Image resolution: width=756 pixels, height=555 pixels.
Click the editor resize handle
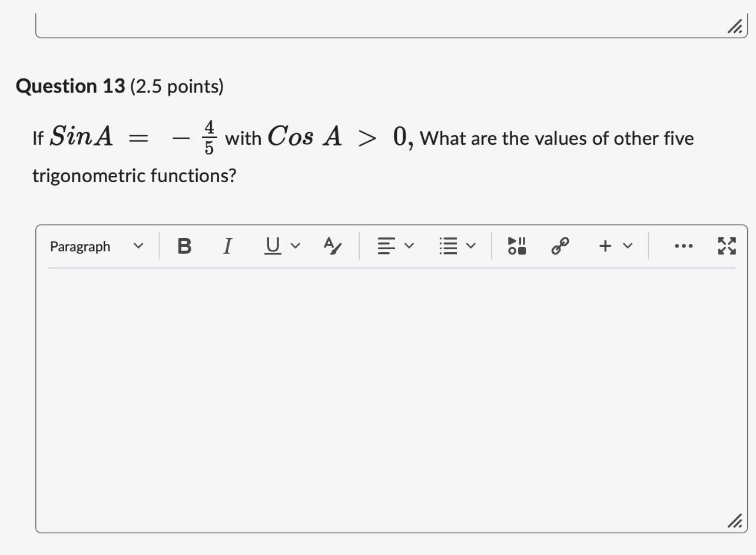pos(734,521)
